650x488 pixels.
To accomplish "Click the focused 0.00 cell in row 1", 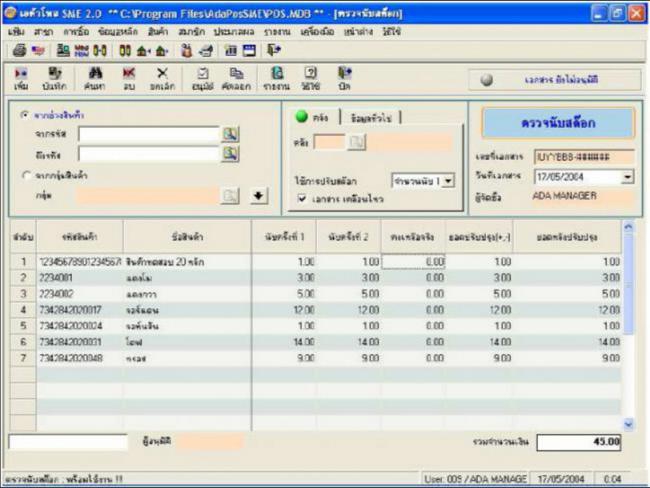I will click(x=413, y=262).
